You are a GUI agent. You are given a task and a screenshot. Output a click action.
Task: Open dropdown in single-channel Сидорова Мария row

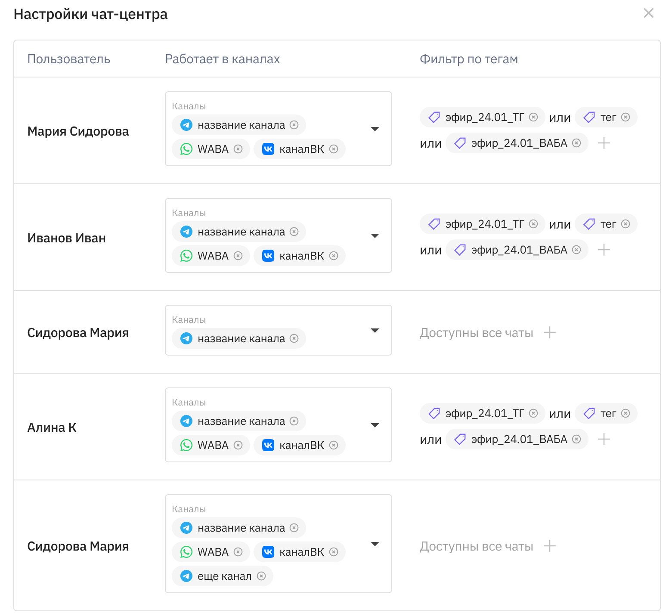(x=375, y=330)
